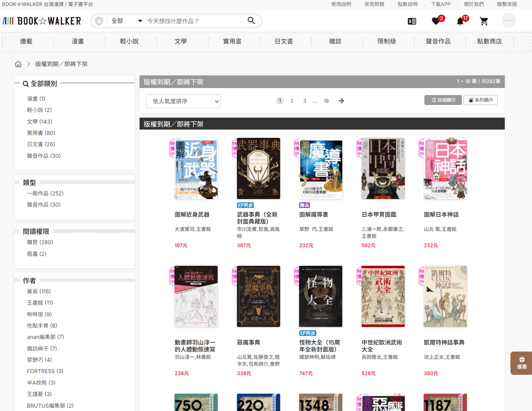The image size is (532, 411).
Task: Filter author by 黃易 (116)
Action: tap(39, 291)
